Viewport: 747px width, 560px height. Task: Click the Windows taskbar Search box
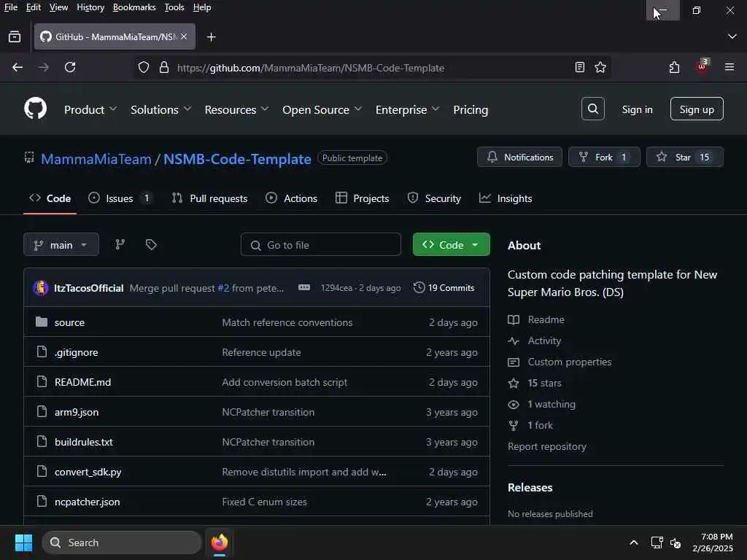pyautogui.click(x=122, y=542)
